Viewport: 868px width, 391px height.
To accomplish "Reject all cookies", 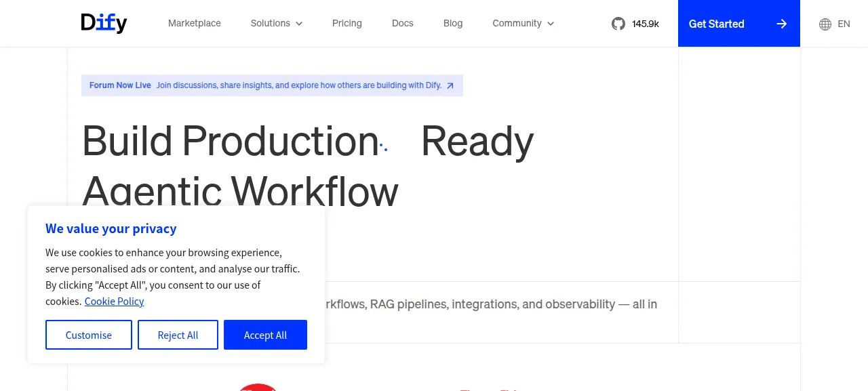I will 178,335.
